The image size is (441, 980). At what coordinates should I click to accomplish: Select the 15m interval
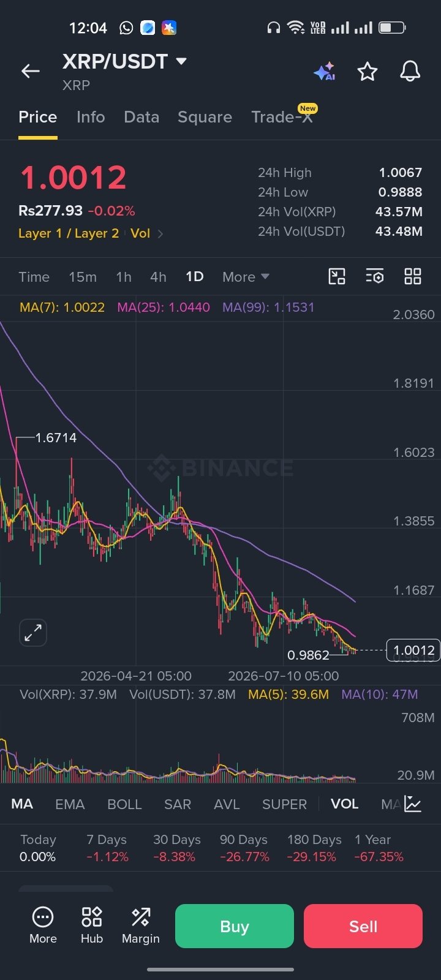[83, 277]
